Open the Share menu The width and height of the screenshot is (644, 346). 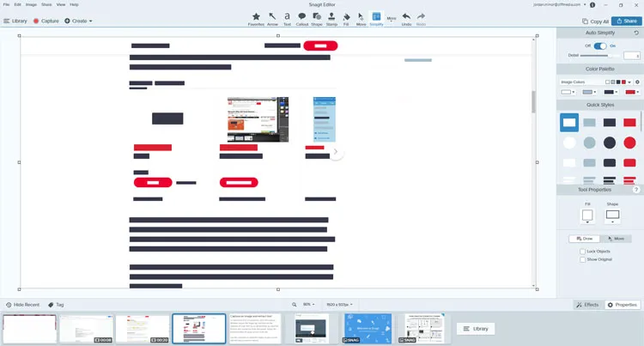[x=46, y=4]
